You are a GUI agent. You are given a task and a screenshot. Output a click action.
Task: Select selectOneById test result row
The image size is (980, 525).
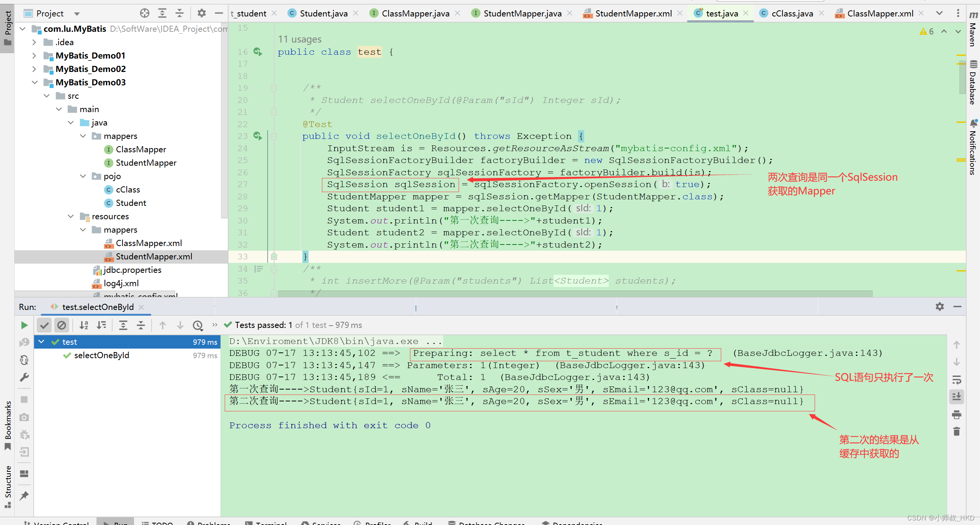(127, 355)
